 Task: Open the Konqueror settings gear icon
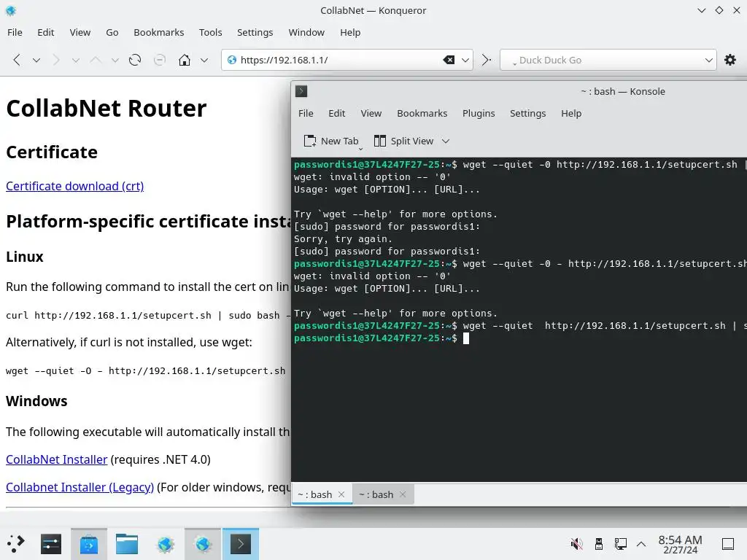pyautogui.click(x=729, y=60)
